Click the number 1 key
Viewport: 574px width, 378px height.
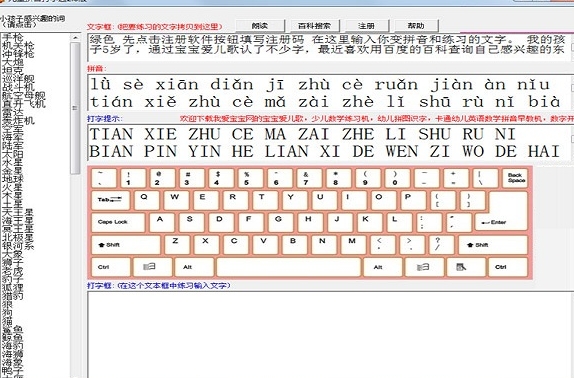133,178
